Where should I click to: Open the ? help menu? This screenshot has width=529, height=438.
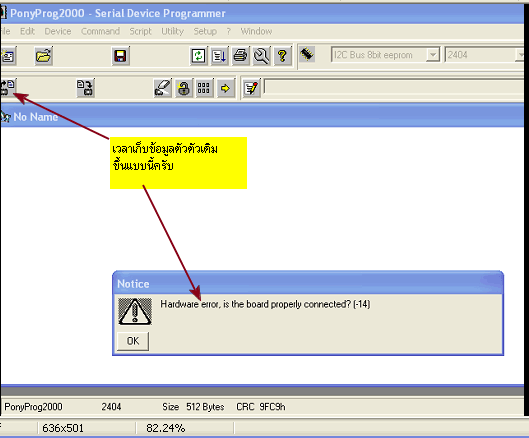[x=229, y=31]
